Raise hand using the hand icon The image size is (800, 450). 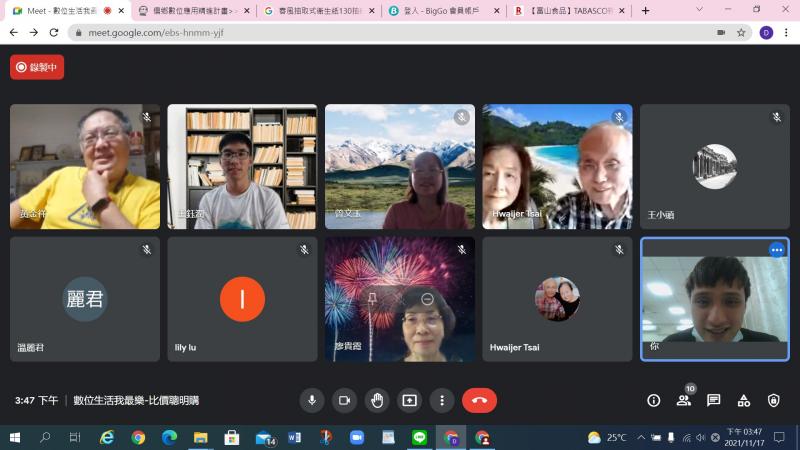pos(377,400)
